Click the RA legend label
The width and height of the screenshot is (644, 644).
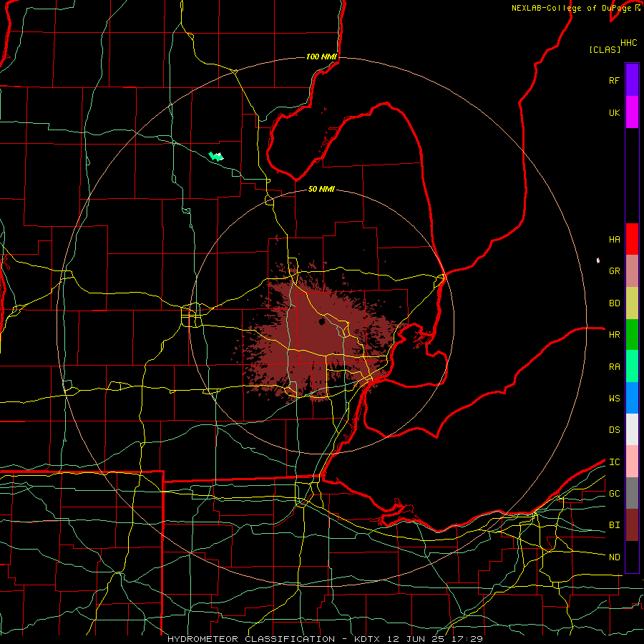(x=614, y=367)
